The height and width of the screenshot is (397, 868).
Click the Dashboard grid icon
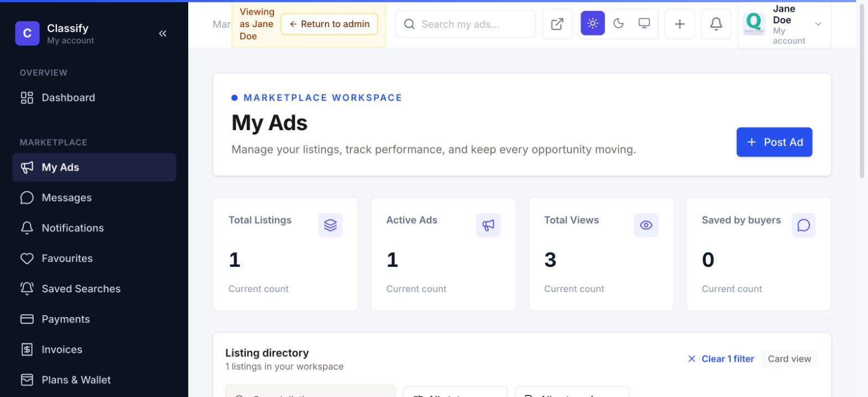point(27,98)
